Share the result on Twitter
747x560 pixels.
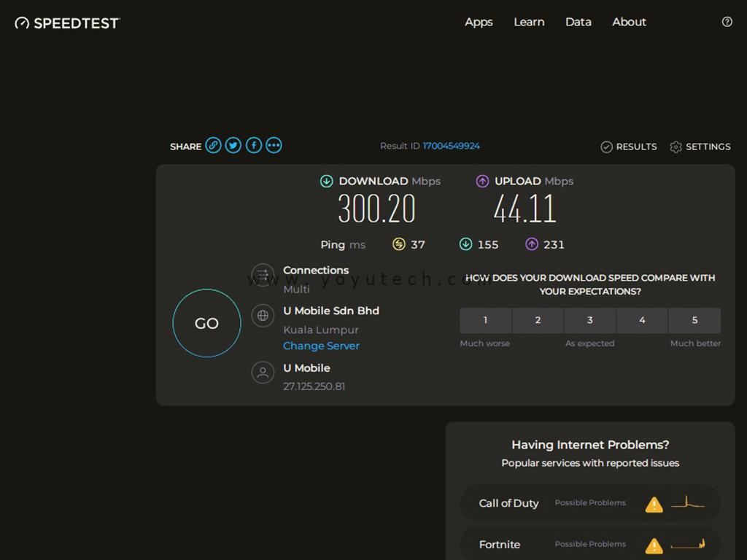(233, 145)
